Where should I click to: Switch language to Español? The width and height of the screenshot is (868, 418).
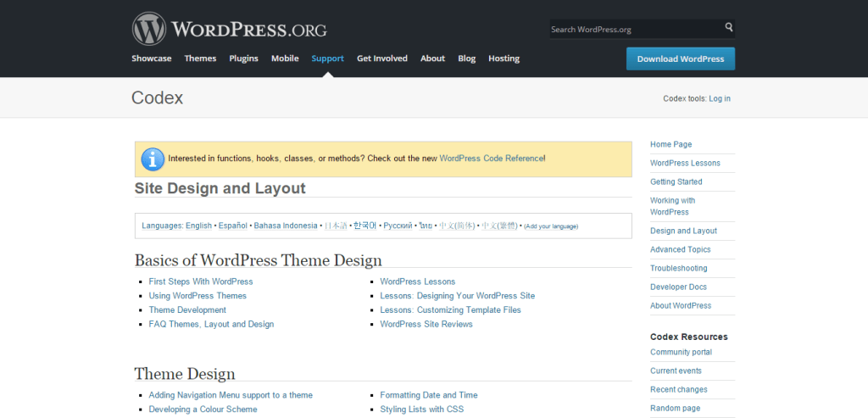coord(233,226)
